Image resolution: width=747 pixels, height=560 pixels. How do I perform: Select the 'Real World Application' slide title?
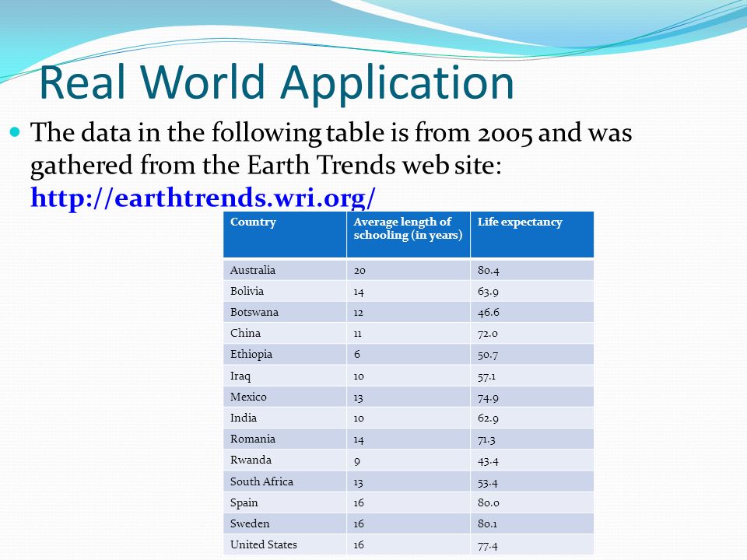click(x=277, y=83)
